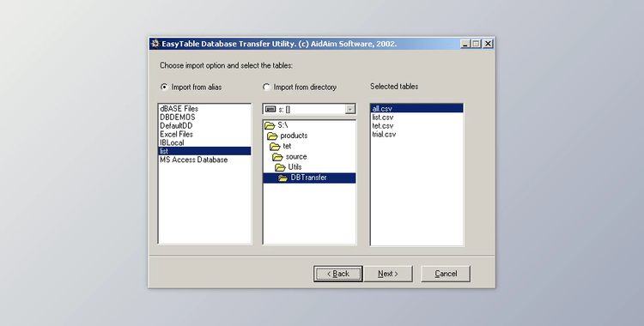The width and height of the screenshot is (644, 326).
Task: Click the Back button
Action: click(338, 274)
